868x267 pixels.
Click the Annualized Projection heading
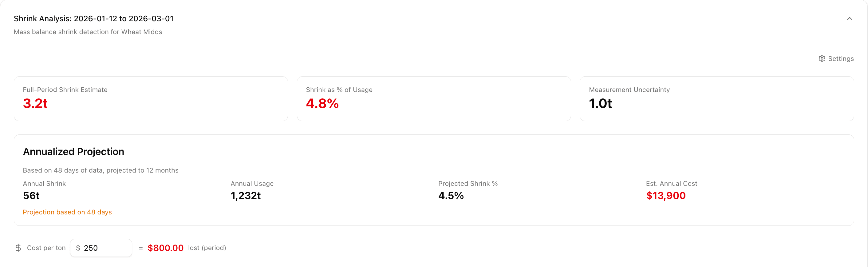tap(73, 152)
